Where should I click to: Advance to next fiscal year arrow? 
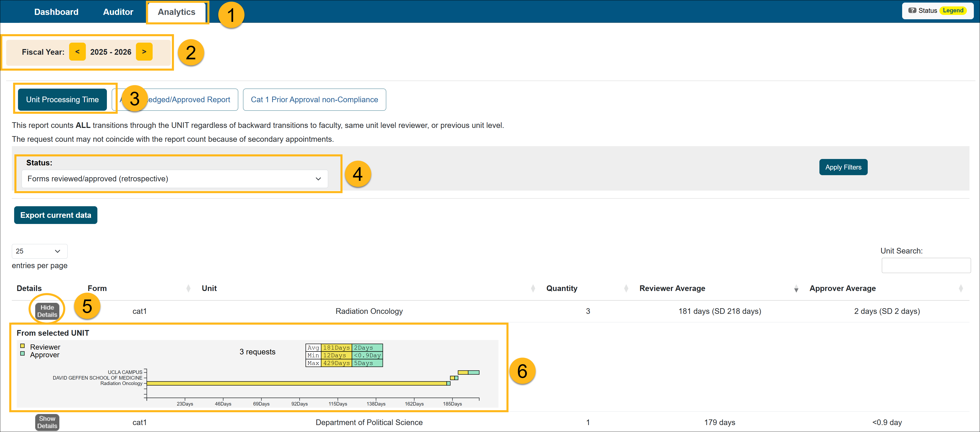point(144,52)
